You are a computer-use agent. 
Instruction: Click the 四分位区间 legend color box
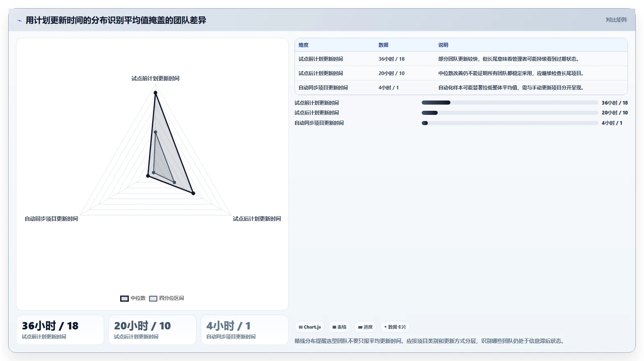click(153, 298)
